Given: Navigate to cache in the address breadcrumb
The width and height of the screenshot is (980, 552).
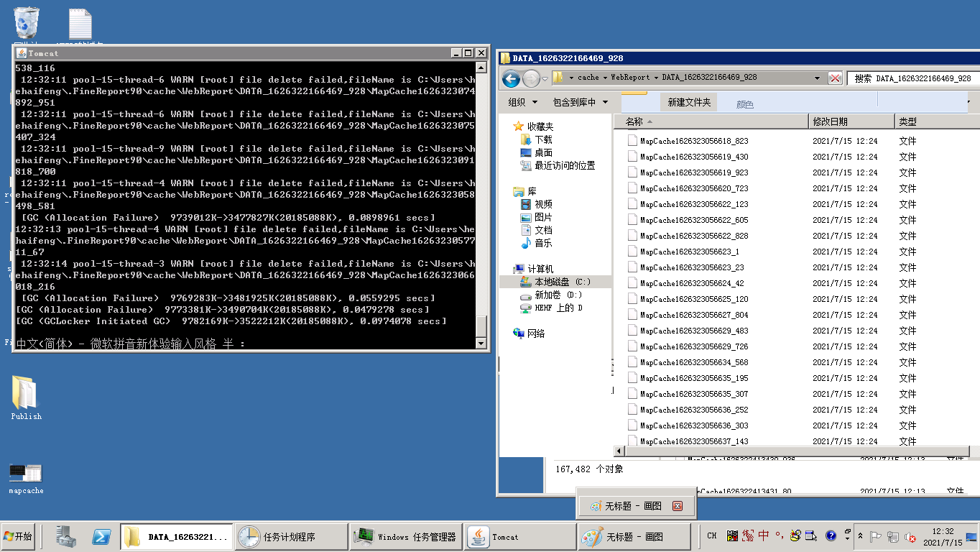Looking at the screenshot, I should coord(588,78).
